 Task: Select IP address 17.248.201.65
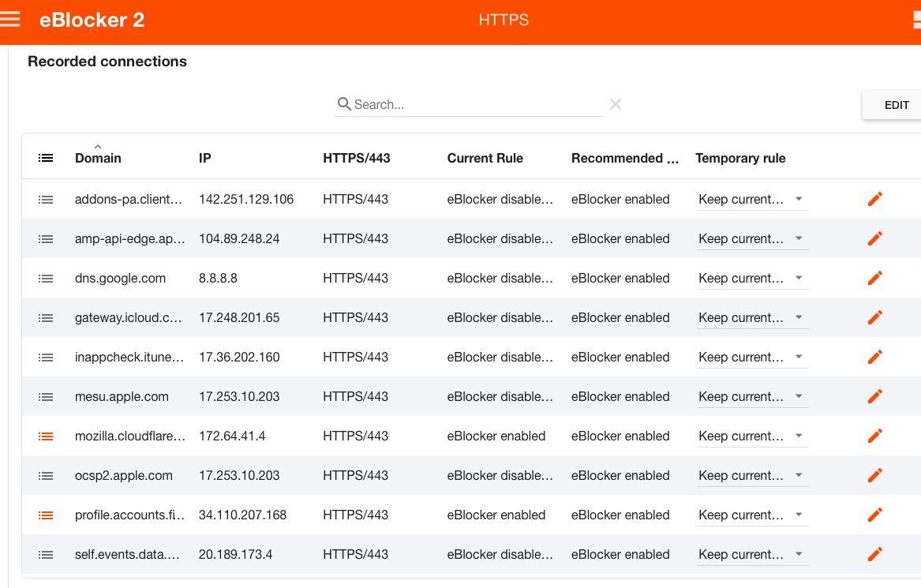(239, 317)
